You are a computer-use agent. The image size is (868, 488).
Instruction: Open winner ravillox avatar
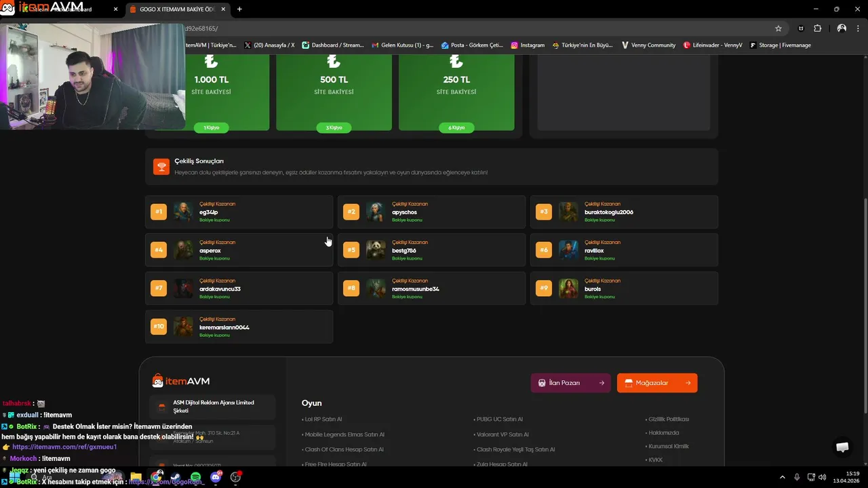click(x=568, y=250)
